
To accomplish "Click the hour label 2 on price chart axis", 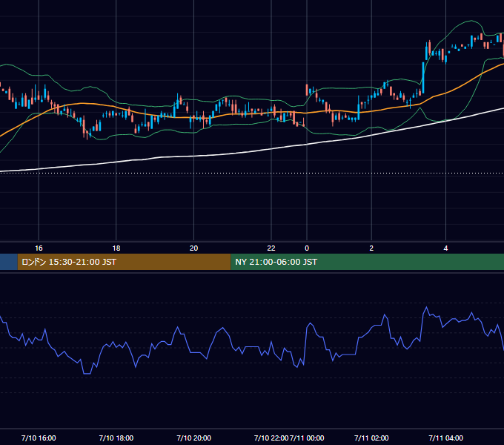I will click(371, 248).
